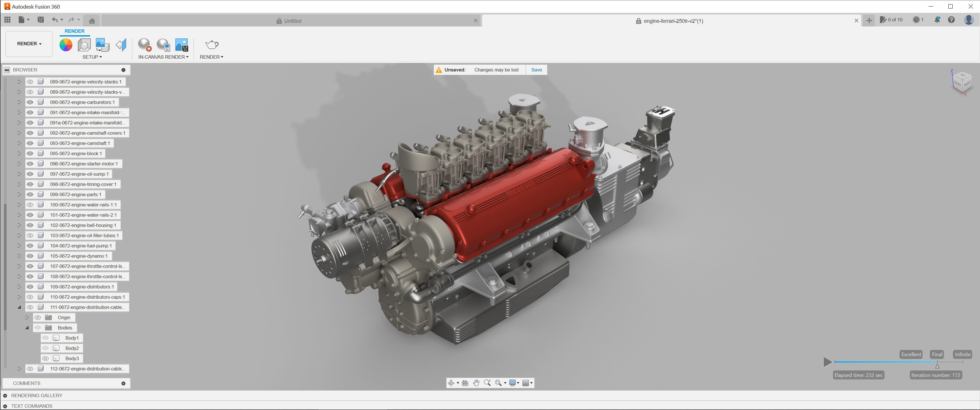The width and height of the screenshot is (980, 410).
Task: Hide the 095-0672-engine-block component
Action: (x=30, y=154)
